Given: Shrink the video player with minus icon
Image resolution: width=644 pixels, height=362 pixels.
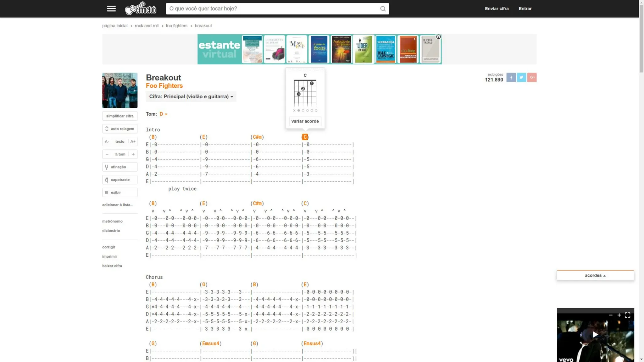Looking at the screenshot, I should tap(611, 315).
